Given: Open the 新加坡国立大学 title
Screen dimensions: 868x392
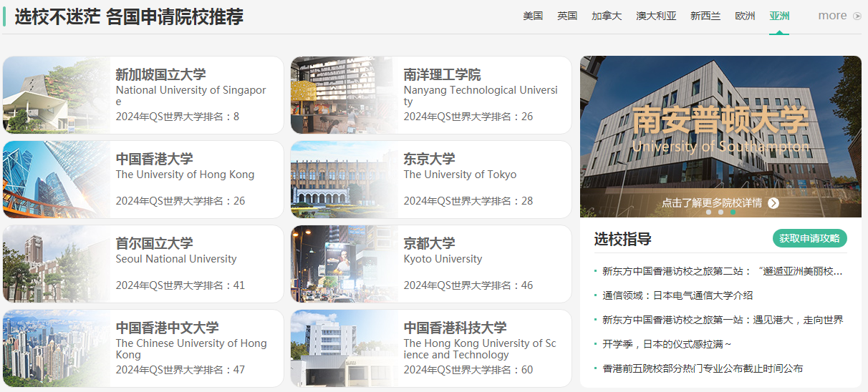Looking at the screenshot, I should coord(160,74).
